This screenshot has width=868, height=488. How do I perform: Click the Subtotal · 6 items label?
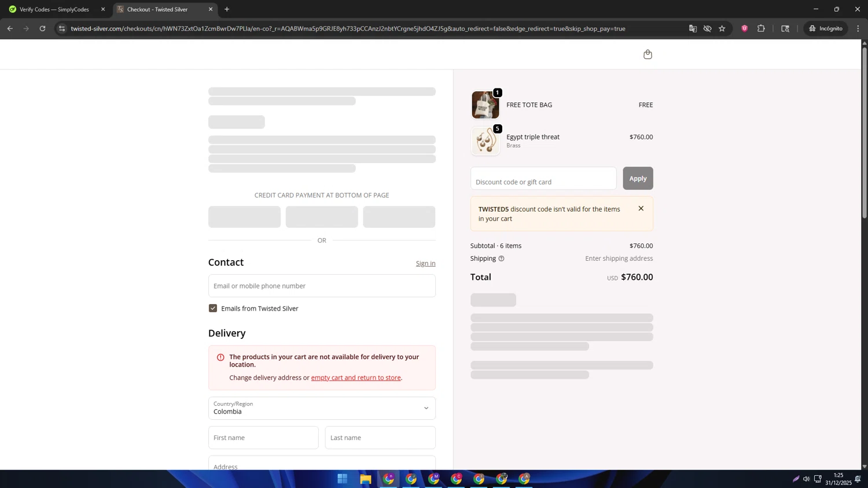496,246
